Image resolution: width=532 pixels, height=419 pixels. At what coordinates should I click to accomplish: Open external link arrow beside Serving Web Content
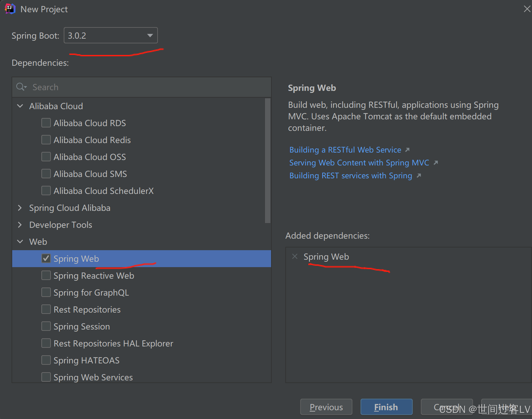[x=436, y=163]
